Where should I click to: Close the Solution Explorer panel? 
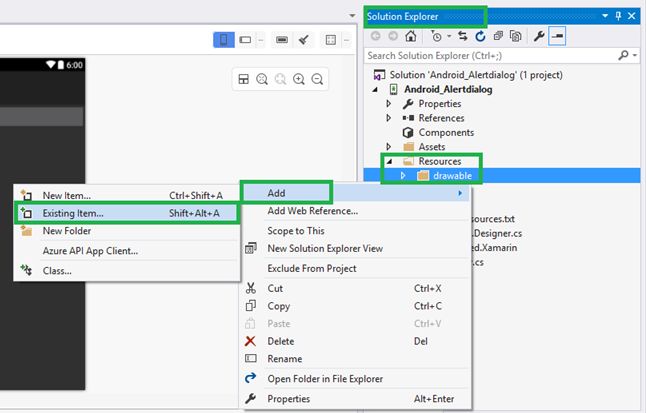coord(632,16)
